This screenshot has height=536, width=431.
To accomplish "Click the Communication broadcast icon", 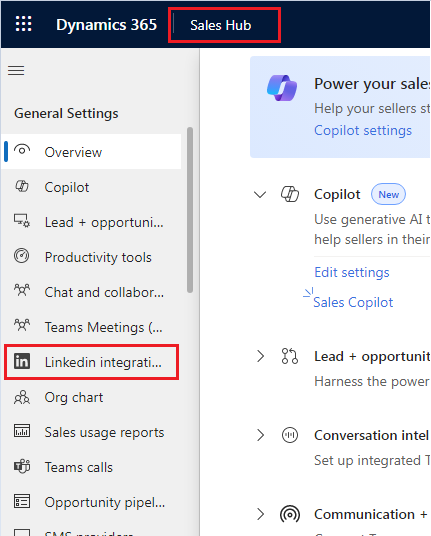I will tap(290, 514).
